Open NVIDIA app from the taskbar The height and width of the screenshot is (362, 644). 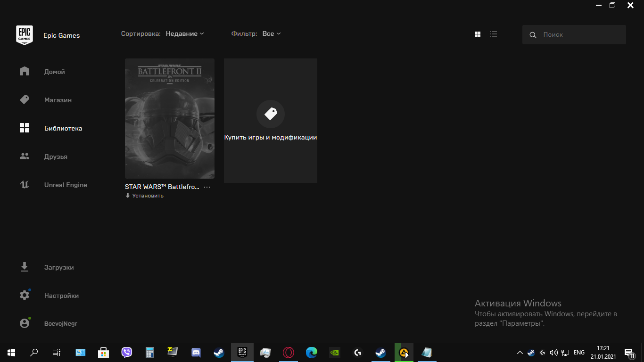pyautogui.click(x=335, y=352)
